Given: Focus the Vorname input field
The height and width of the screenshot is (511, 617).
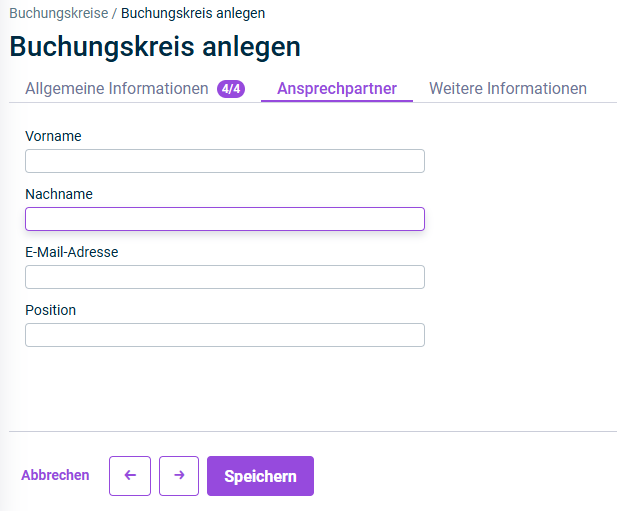Looking at the screenshot, I should (x=225, y=161).
